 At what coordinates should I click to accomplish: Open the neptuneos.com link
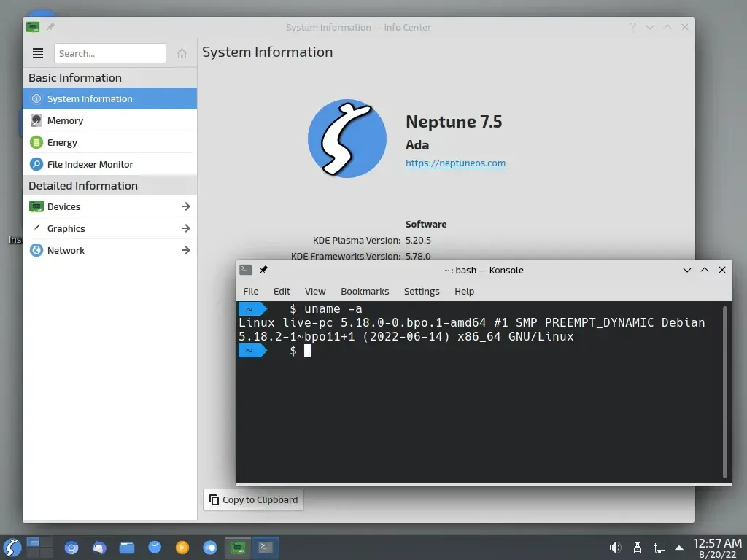455,163
